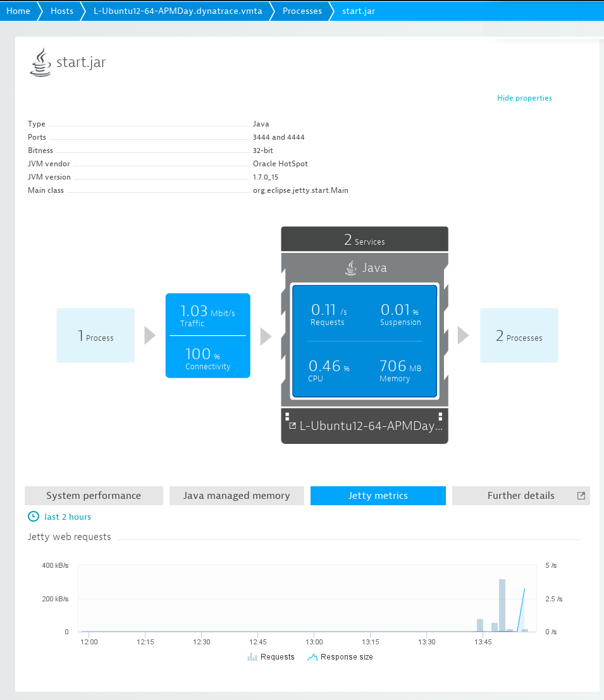This screenshot has height=700, width=604.
Task: Click the 0.01 % Suspension metric
Action: point(400,314)
